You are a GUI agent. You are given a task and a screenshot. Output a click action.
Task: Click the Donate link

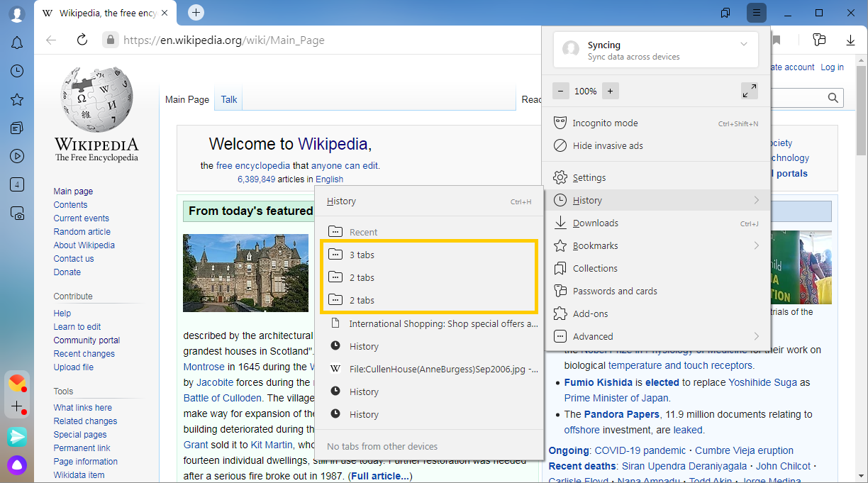67,272
